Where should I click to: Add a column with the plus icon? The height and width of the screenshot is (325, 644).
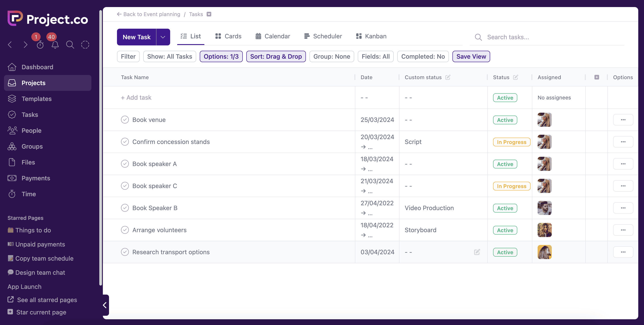click(x=597, y=77)
